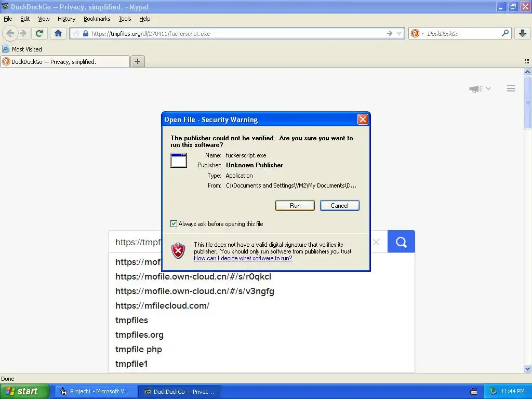The height and width of the screenshot is (399, 532).
Task: Click the red shield warning icon
Action: (178, 251)
